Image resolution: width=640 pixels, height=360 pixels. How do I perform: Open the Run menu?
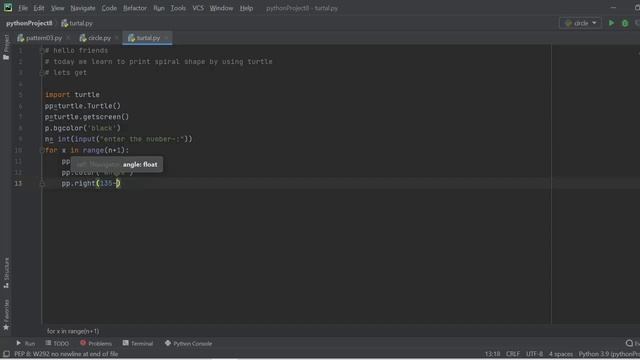coord(159,8)
